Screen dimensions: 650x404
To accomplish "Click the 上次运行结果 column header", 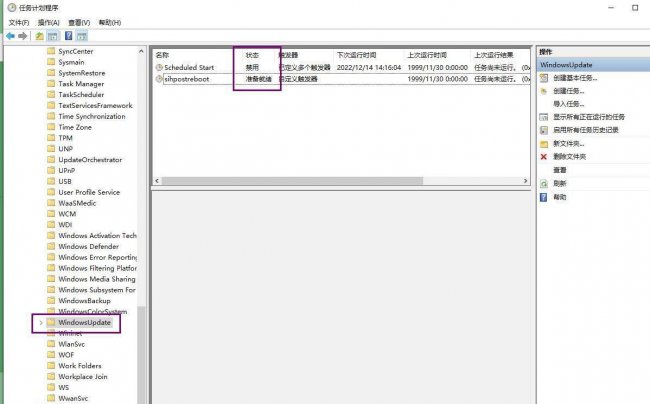I will pos(494,55).
